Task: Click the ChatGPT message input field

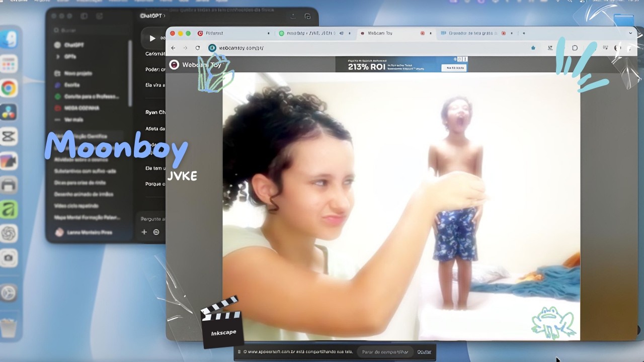Action: [152, 219]
